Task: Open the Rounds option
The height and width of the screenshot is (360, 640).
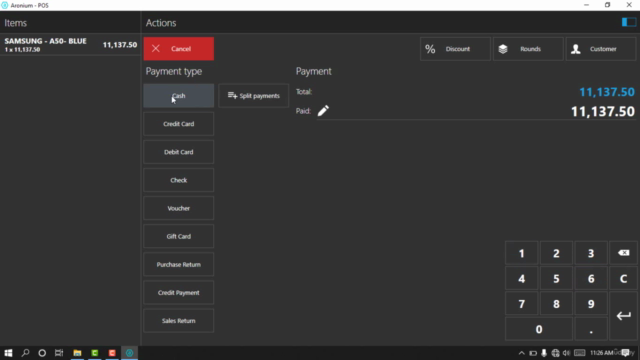Action: coord(528,49)
